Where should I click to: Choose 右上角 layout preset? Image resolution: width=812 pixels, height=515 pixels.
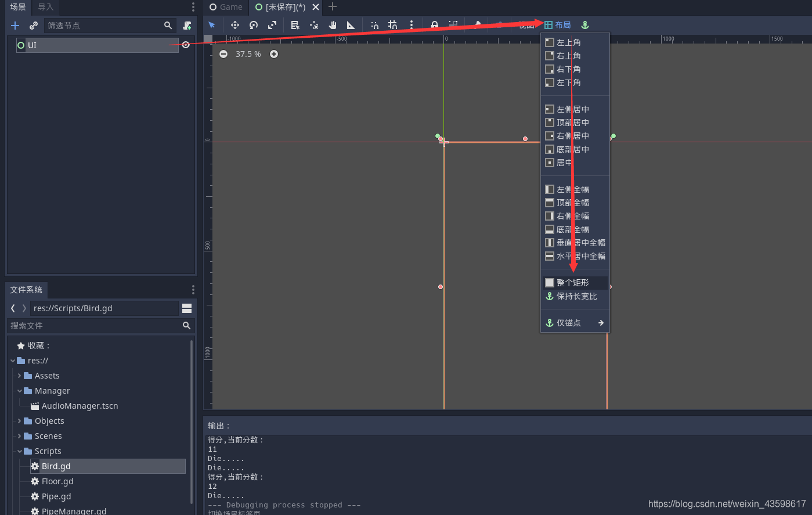click(x=575, y=56)
